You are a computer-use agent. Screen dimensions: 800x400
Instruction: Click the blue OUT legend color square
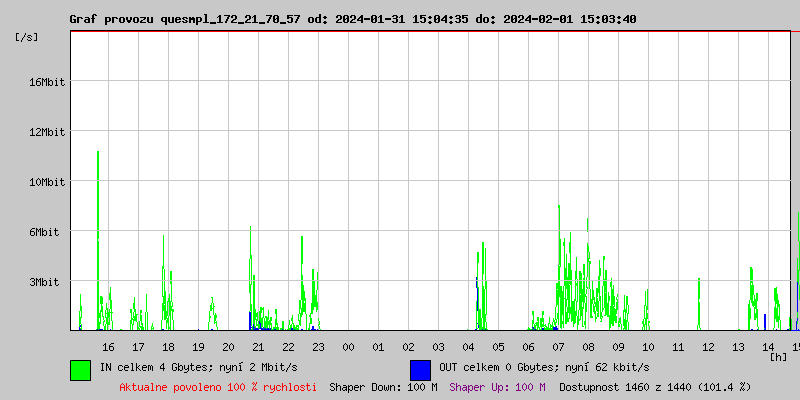tap(420, 369)
